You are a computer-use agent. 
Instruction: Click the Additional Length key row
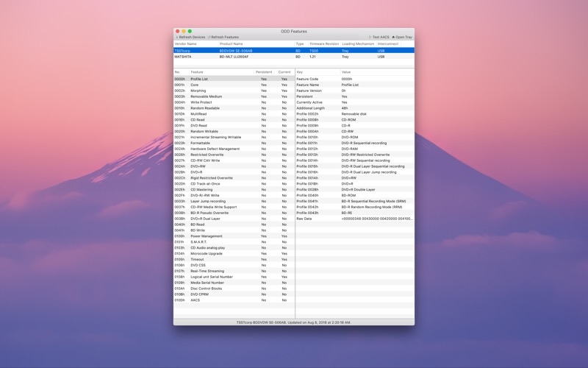click(x=355, y=108)
